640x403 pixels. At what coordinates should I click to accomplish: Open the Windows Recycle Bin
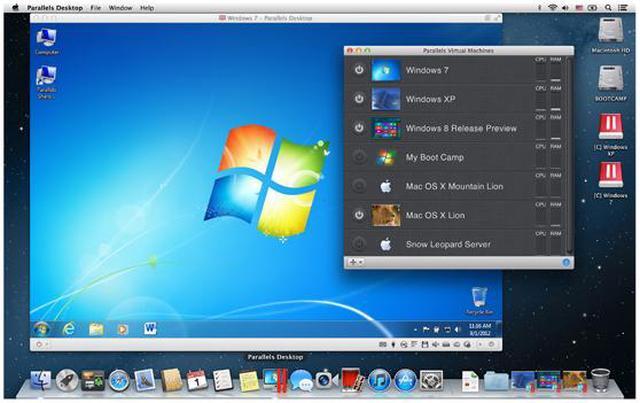click(479, 301)
